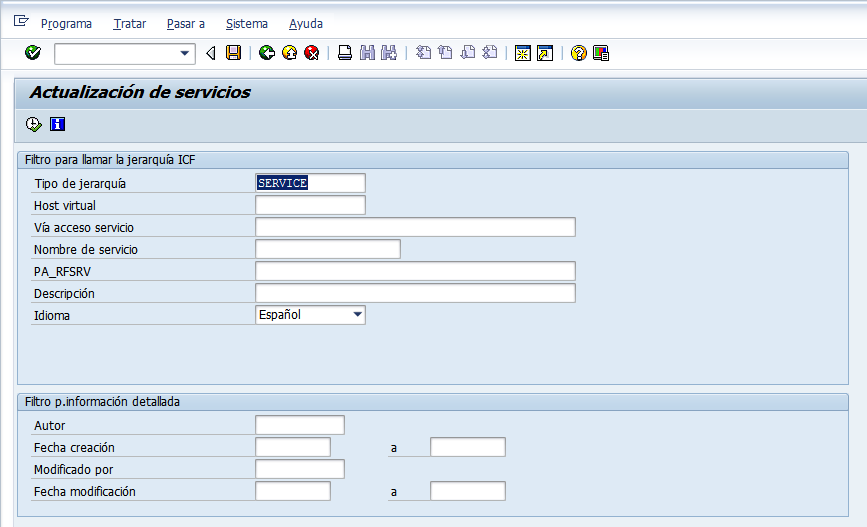This screenshot has height=527, width=867.
Task: Open the Idioma dropdown showing Español
Action: 357,315
